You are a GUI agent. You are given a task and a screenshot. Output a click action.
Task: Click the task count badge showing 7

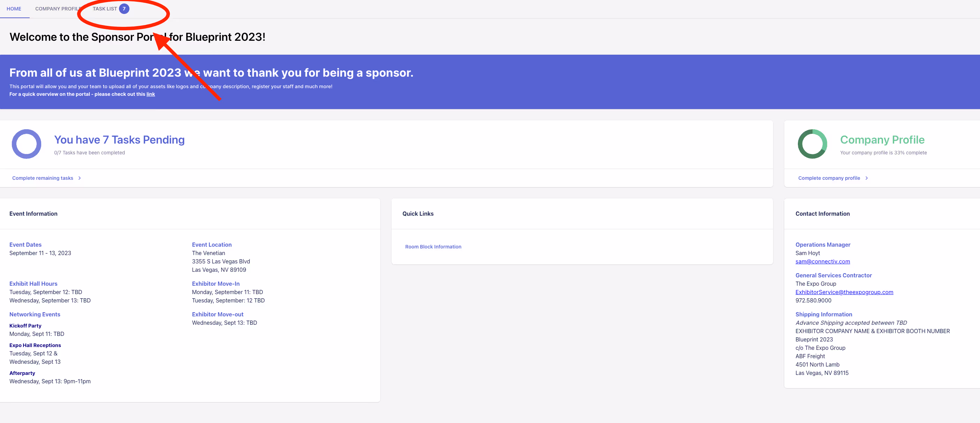[x=124, y=9]
